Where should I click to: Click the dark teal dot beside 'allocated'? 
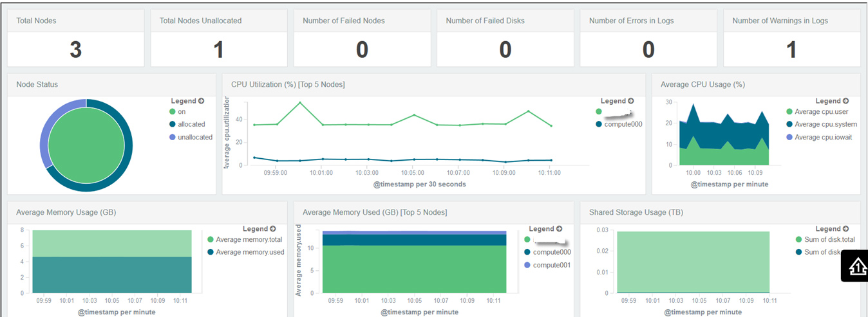173,124
